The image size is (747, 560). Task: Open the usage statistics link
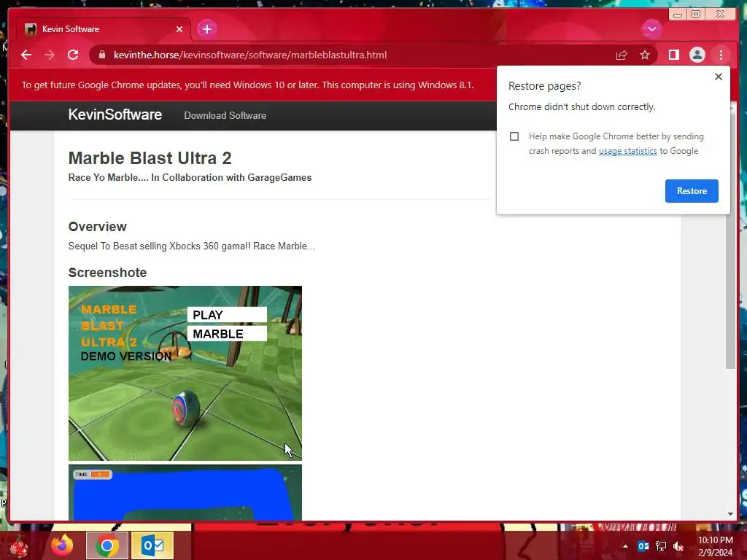coord(627,151)
